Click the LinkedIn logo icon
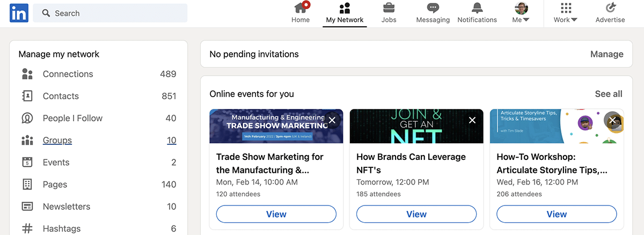The image size is (644, 235). coord(19,13)
